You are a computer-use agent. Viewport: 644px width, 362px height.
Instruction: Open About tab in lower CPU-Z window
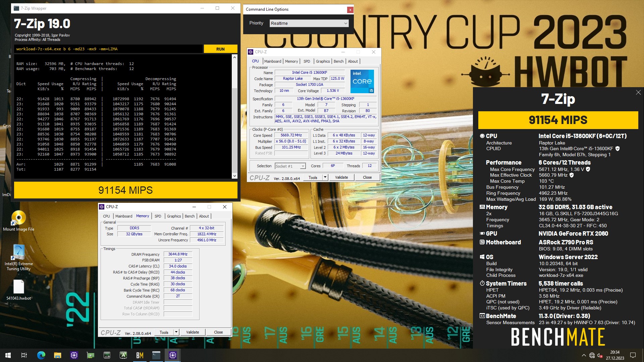coord(204,216)
